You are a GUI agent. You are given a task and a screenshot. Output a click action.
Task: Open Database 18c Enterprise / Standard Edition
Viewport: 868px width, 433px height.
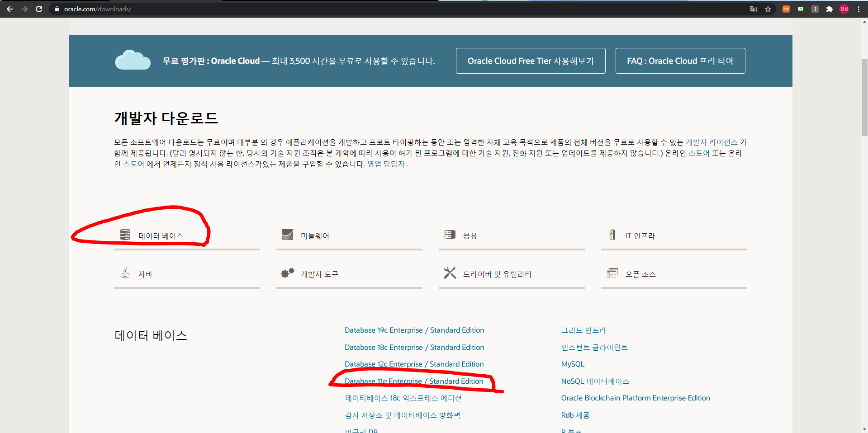click(x=414, y=347)
